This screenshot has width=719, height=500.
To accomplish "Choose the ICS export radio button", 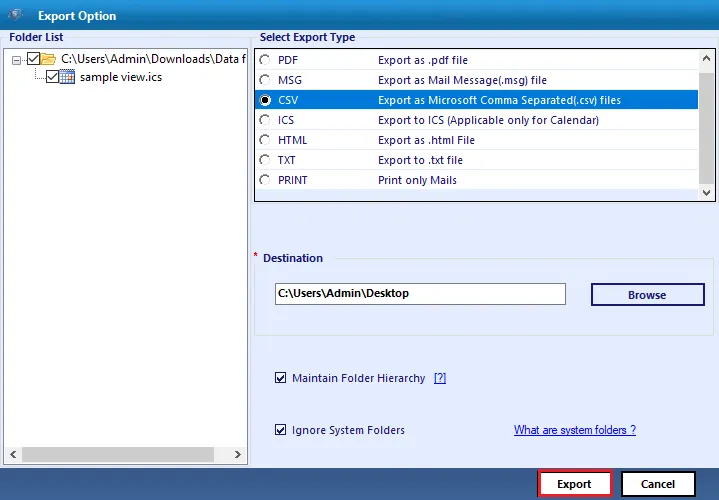I will point(265,120).
